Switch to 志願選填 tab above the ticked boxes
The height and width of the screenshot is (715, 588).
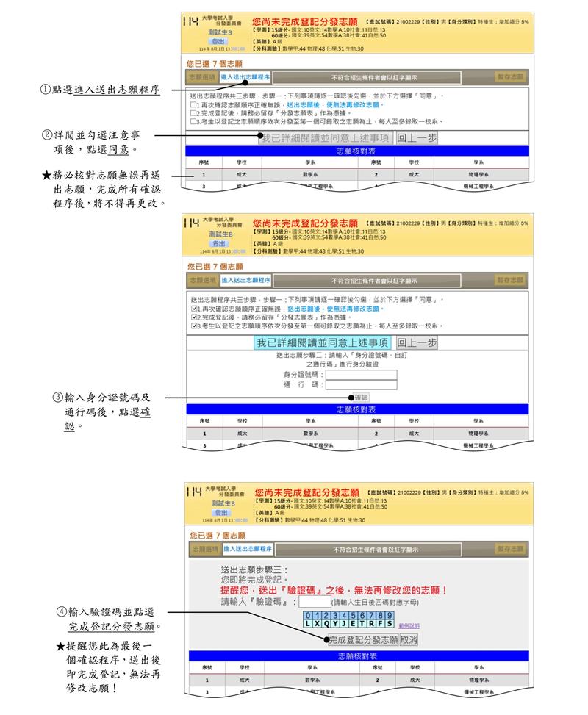203,281
